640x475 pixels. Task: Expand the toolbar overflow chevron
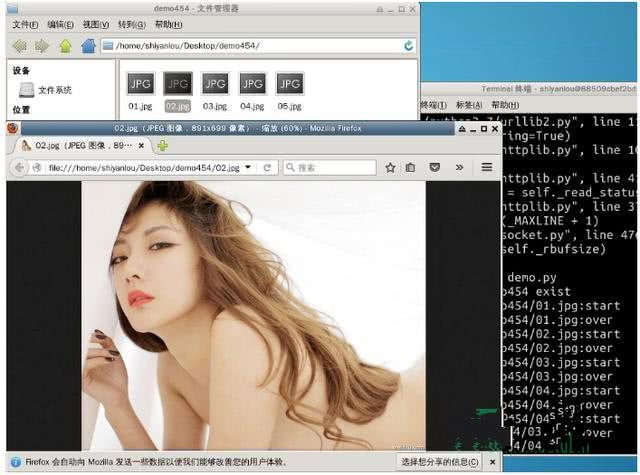point(459,167)
